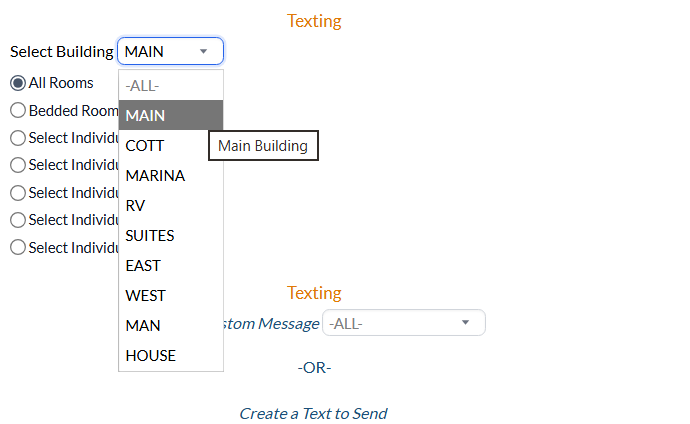This screenshot has width=690, height=424.
Task: Click the Main Building tooltip box
Action: click(x=263, y=146)
